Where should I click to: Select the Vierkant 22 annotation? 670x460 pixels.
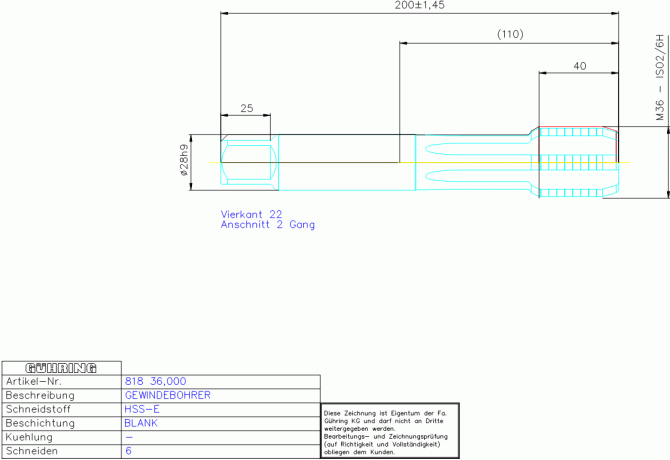pyautogui.click(x=251, y=214)
